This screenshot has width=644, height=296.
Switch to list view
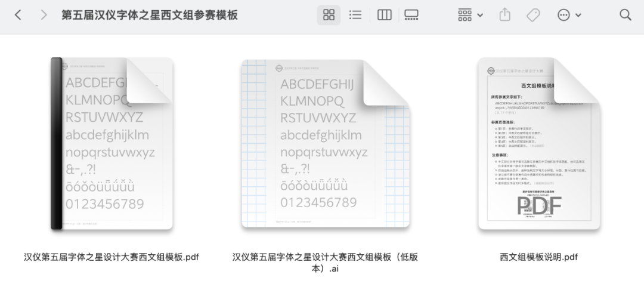click(355, 15)
